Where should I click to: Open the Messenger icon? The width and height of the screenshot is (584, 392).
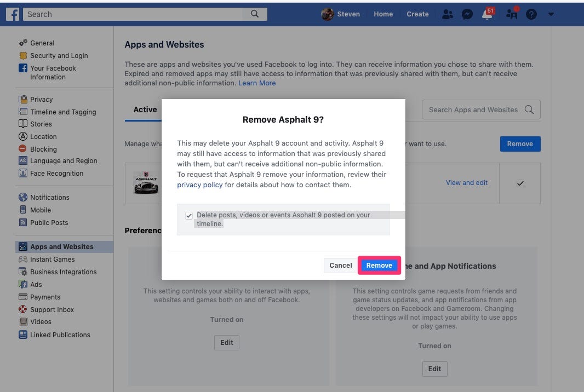coord(467,14)
